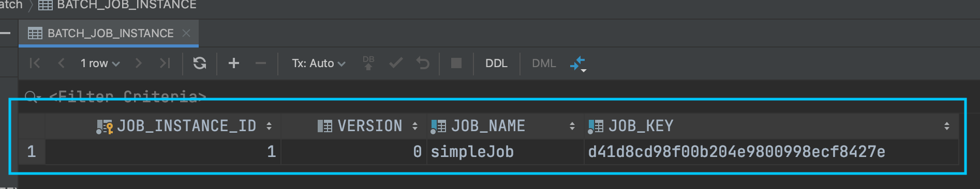Click the Submit changes DB upload icon

(368, 63)
